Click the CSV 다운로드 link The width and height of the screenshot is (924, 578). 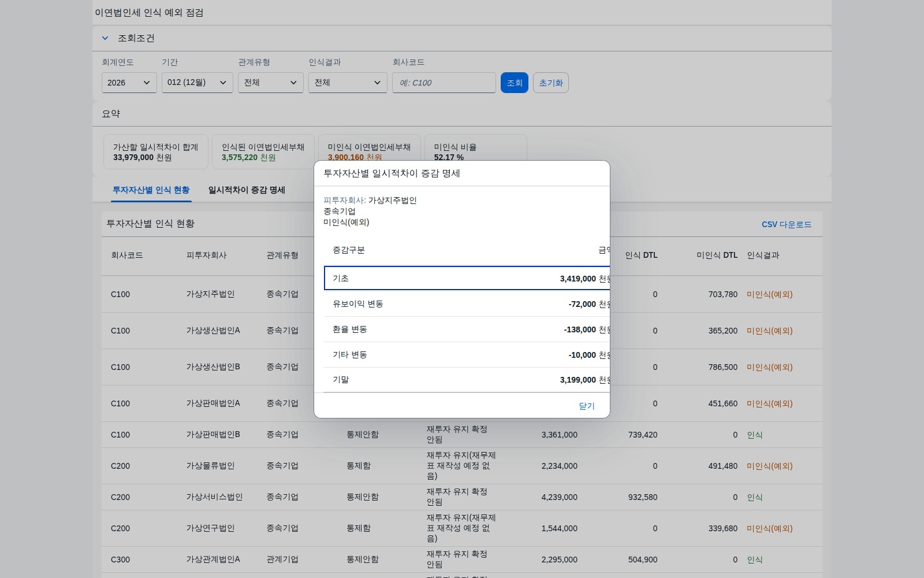point(786,224)
